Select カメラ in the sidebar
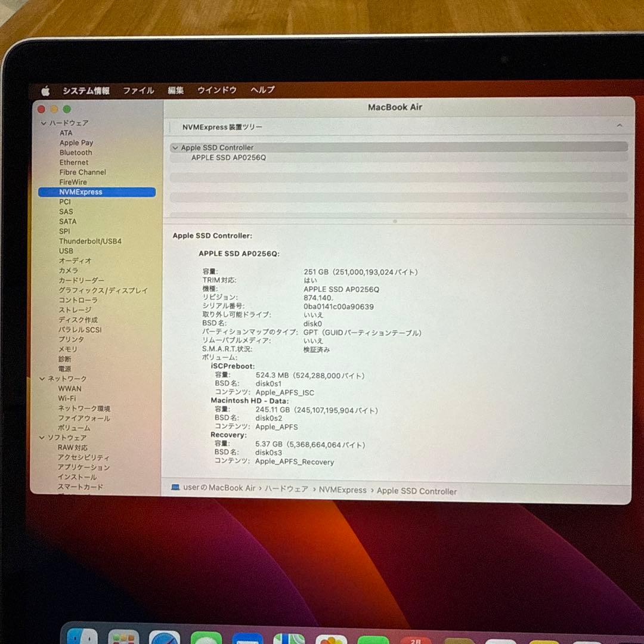Screen dimensions: 644x644 point(68,271)
